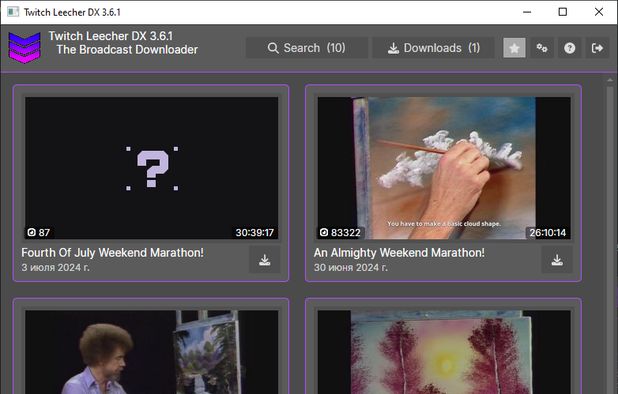This screenshot has width=618, height=394.
Task: Download the An Almighty Weekend Marathon video
Action: [557, 260]
